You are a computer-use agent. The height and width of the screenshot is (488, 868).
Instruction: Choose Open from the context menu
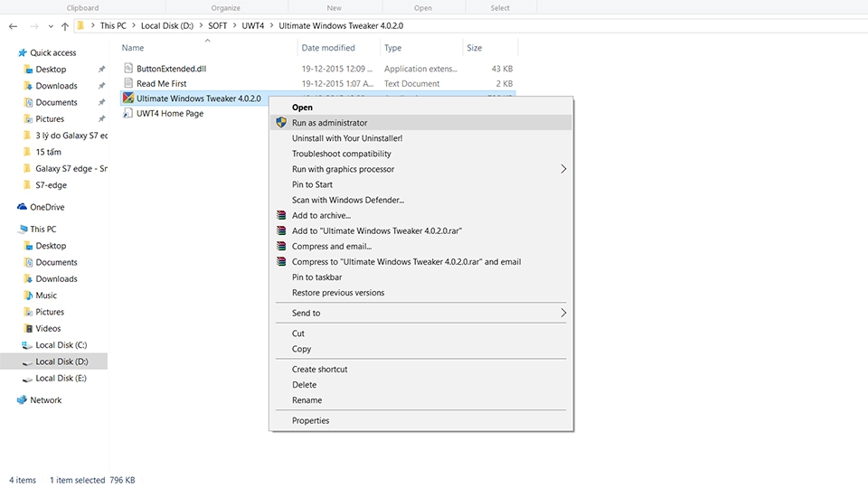coord(420,108)
